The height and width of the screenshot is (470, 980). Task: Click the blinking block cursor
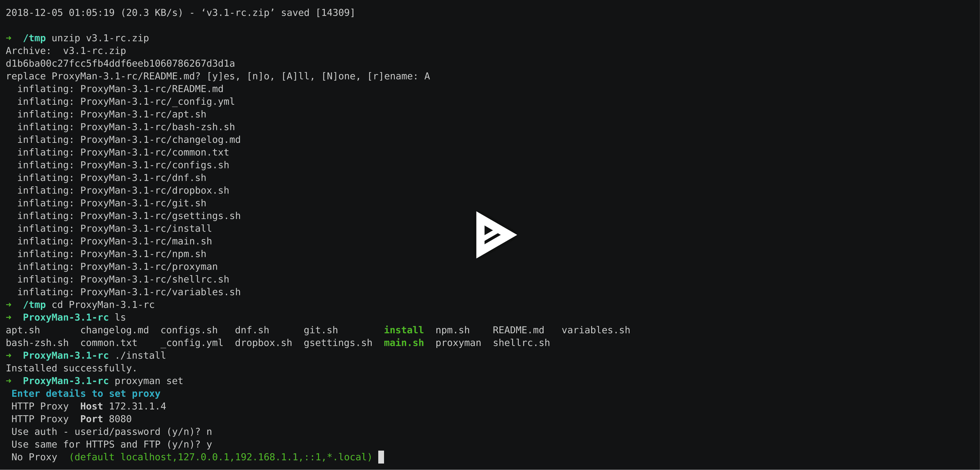click(x=381, y=457)
